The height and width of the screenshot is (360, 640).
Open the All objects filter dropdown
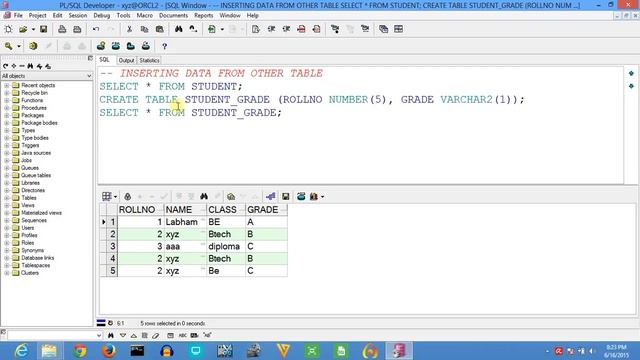(x=89, y=76)
